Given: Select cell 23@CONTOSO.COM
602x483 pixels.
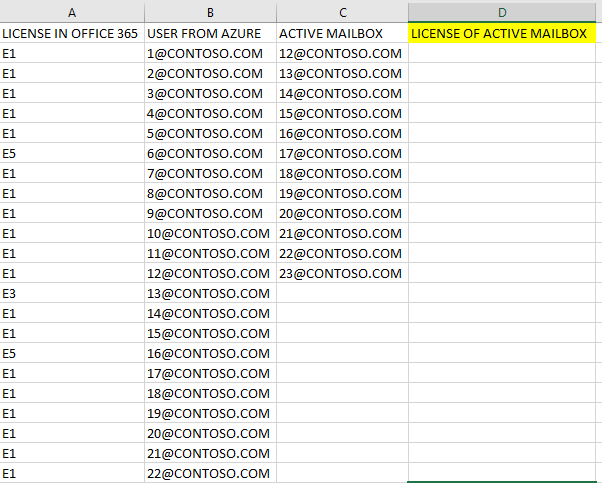Looking at the screenshot, I should (342, 273).
